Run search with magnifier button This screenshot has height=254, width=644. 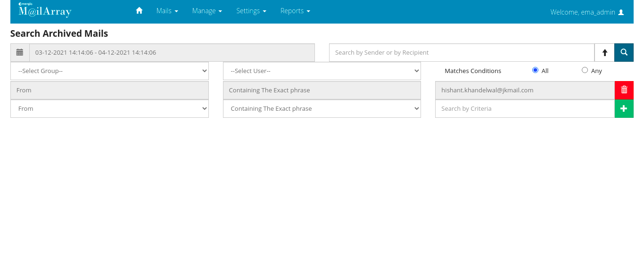click(x=624, y=52)
